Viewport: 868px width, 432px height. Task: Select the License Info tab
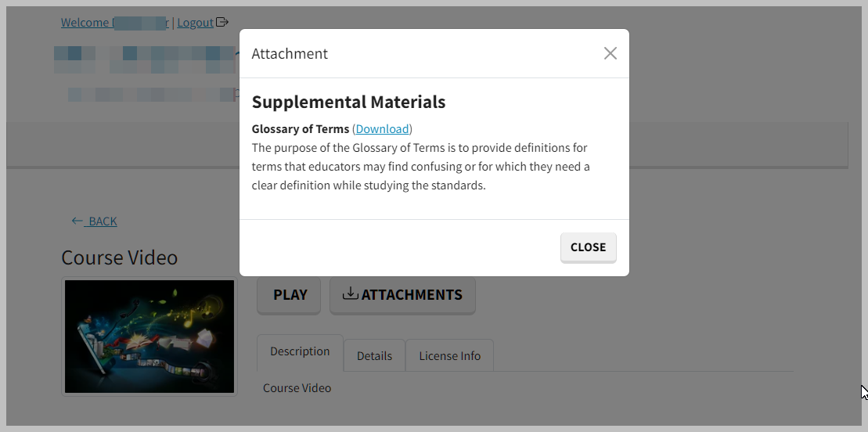pyautogui.click(x=449, y=355)
